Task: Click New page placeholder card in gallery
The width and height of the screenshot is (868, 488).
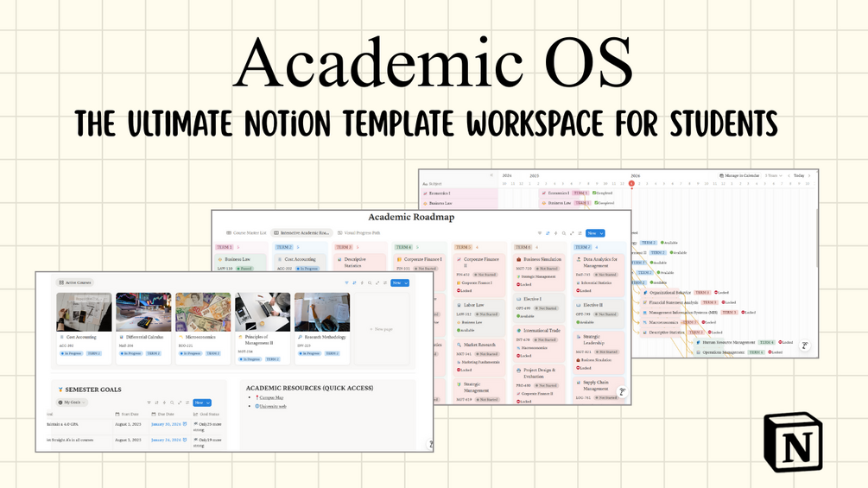Action: 382,329
